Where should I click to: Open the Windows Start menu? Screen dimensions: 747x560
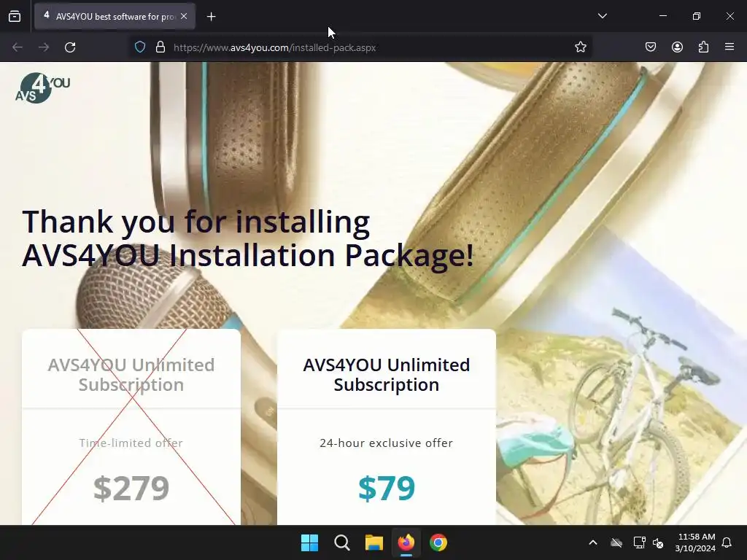point(309,542)
